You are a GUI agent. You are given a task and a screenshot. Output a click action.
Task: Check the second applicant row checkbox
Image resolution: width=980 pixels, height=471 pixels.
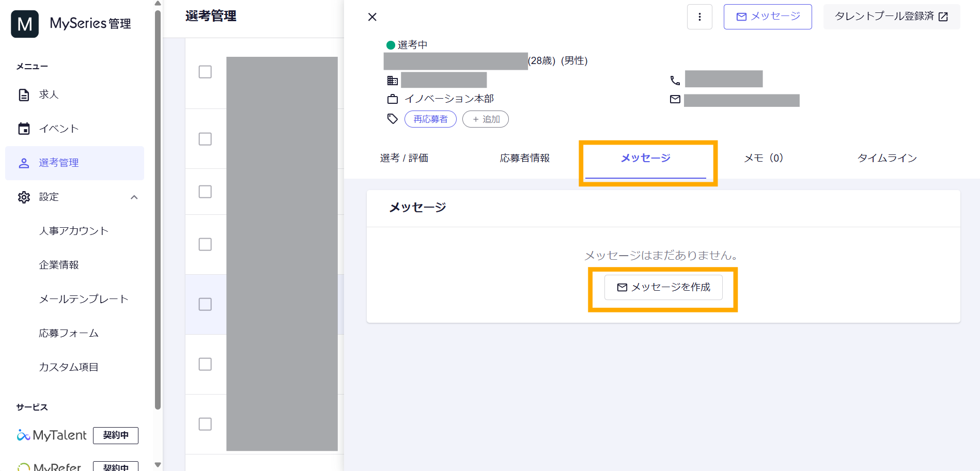pyautogui.click(x=205, y=139)
